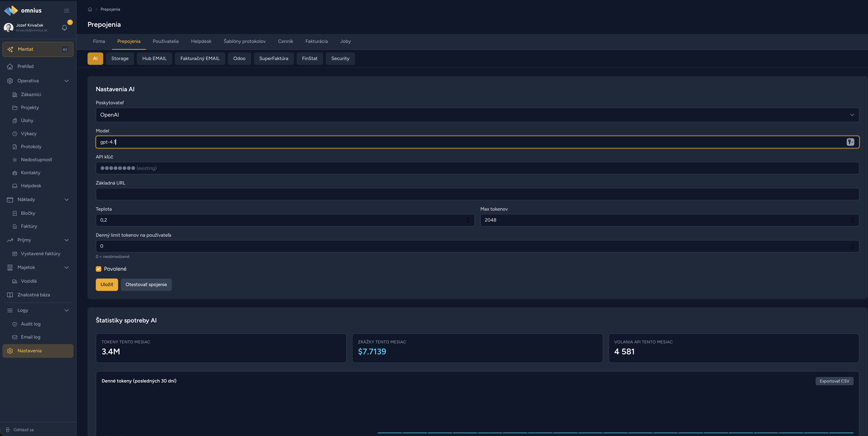The image size is (868, 436).
Task: Open Mentat AI assistant
Action: (38, 49)
